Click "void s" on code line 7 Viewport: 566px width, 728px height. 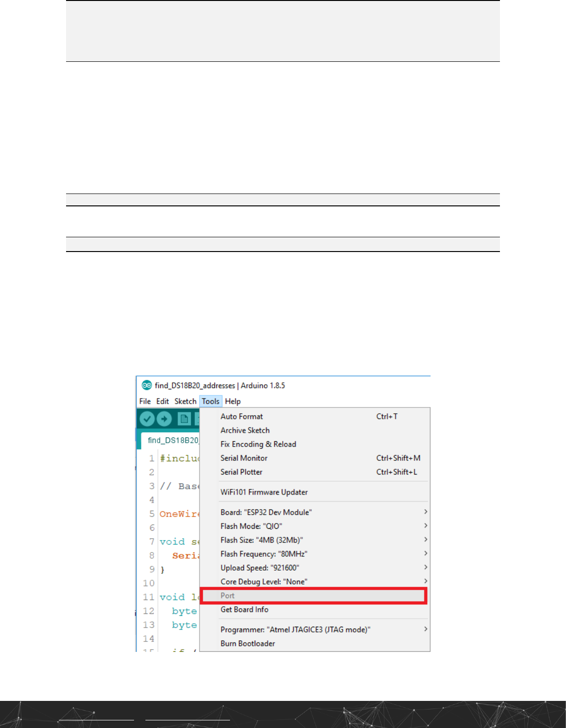coord(180,542)
